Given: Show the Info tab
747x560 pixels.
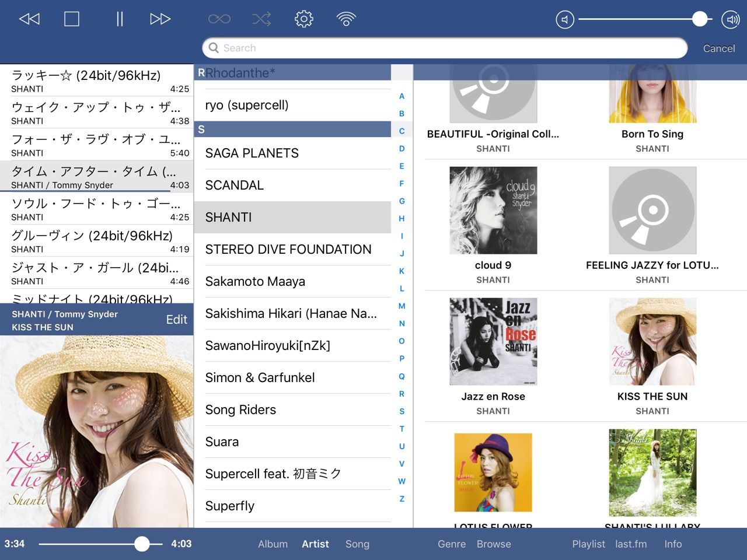Looking at the screenshot, I should (673, 544).
